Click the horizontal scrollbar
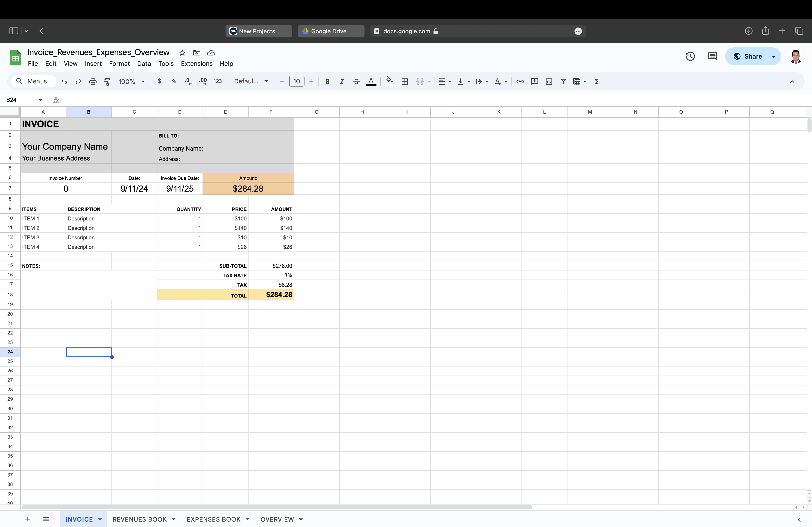The image size is (812, 527). point(277,507)
